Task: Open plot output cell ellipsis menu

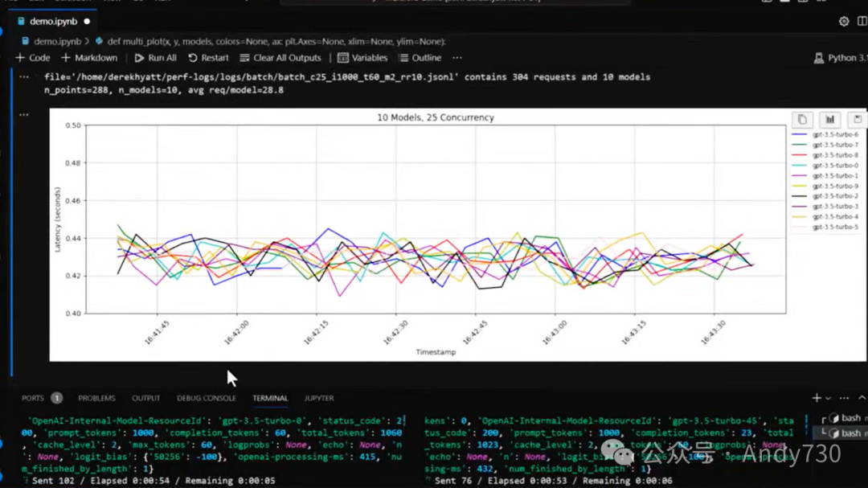Action: pyautogui.click(x=24, y=115)
